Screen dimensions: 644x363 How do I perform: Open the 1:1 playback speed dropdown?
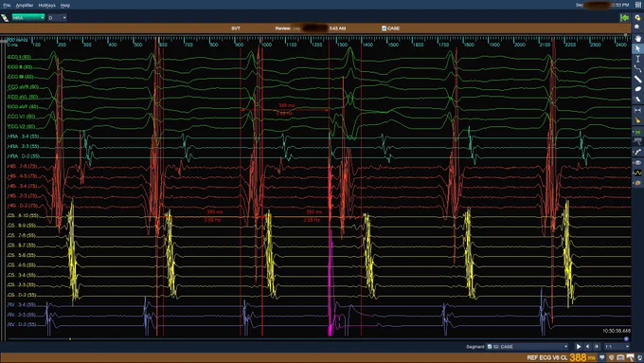pyautogui.click(x=617, y=347)
